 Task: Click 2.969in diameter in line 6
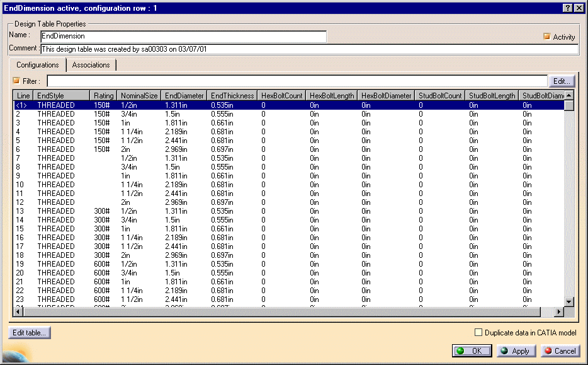coord(176,149)
